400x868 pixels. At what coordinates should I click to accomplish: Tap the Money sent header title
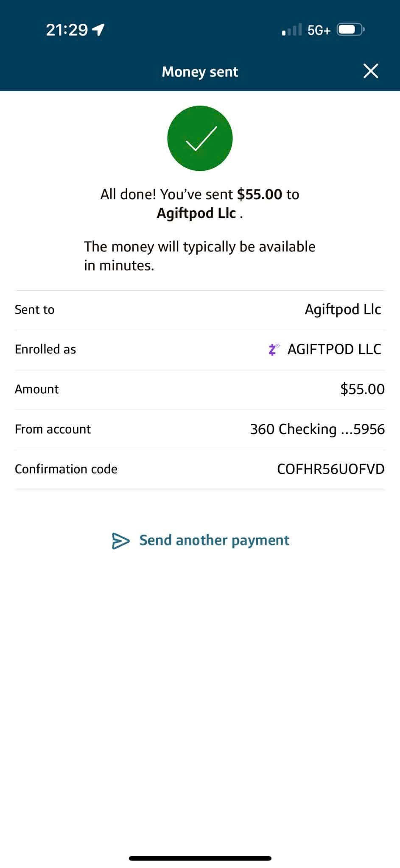coord(200,72)
